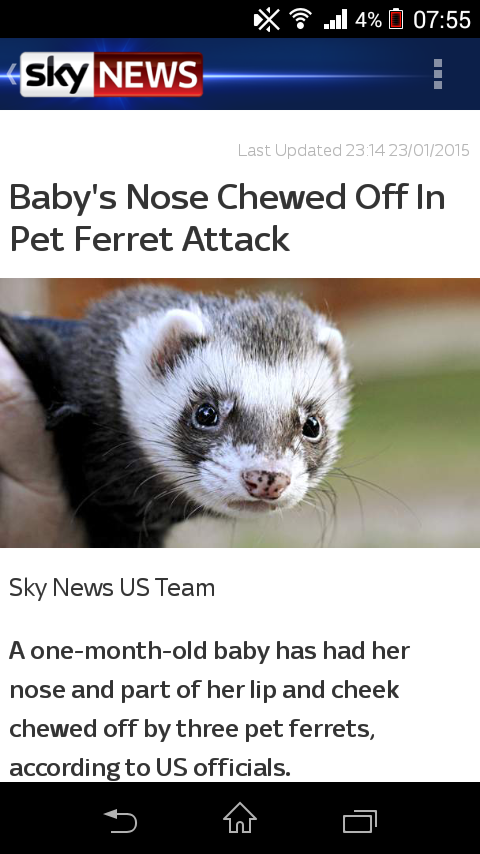Tap the Wi-Fi status icon

point(300,20)
